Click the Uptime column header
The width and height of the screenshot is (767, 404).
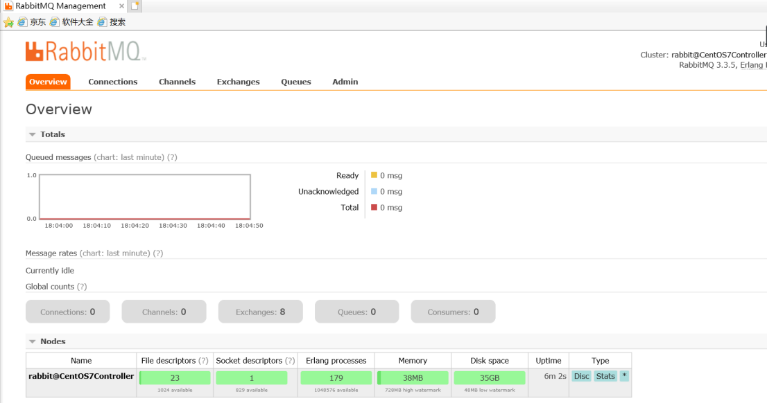click(x=548, y=361)
